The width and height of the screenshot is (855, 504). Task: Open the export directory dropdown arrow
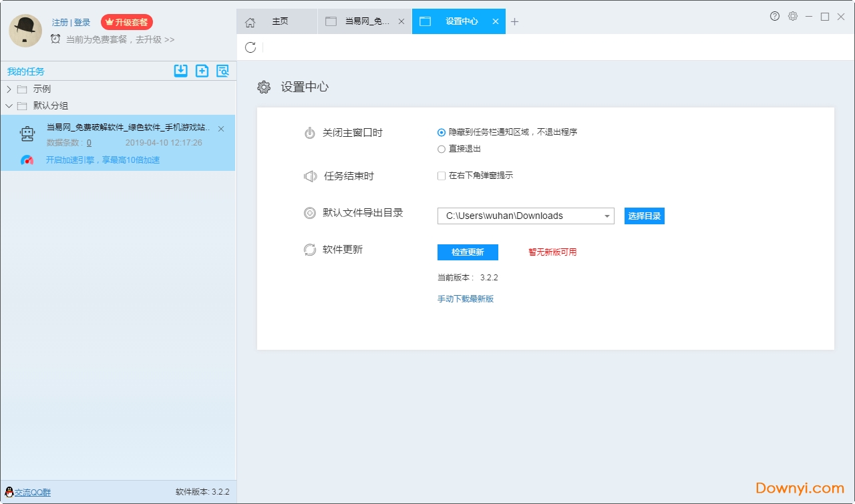tap(607, 216)
